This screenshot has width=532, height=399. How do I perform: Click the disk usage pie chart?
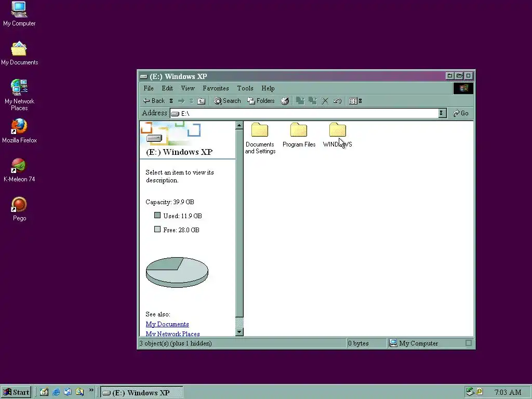click(177, 272)
